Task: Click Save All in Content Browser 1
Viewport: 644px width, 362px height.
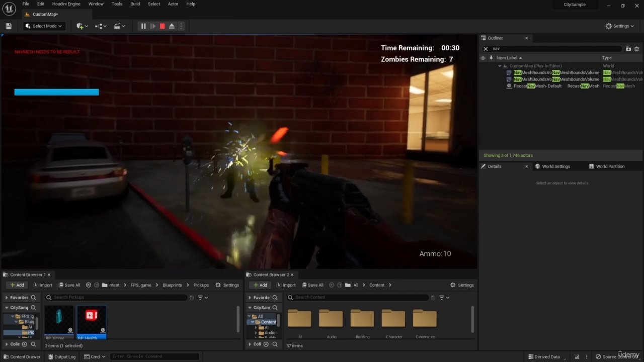Action: click(x=69, y=285)
